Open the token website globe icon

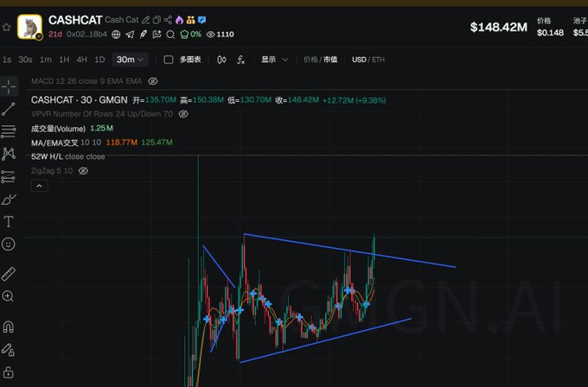tap(116, 35)
